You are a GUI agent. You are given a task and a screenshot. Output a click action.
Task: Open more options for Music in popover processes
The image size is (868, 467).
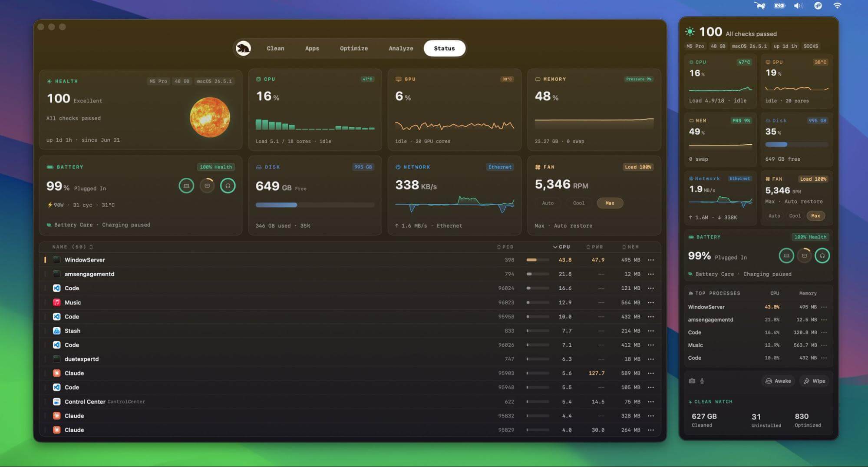824,345
